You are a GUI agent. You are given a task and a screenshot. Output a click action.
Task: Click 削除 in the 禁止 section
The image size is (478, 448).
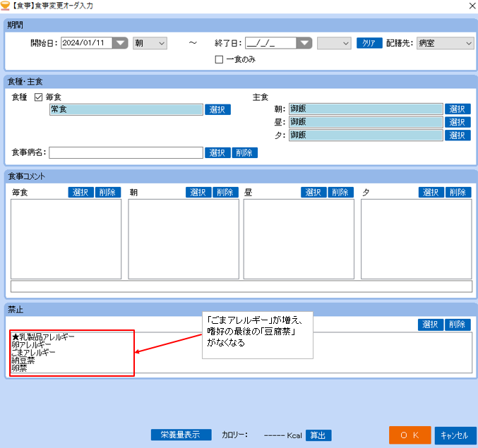click(458, 325)
